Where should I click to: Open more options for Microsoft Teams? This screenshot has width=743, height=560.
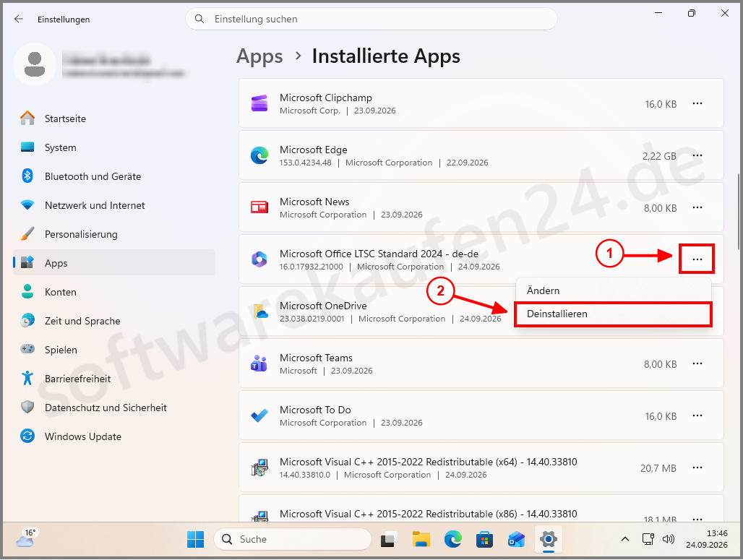697,363
